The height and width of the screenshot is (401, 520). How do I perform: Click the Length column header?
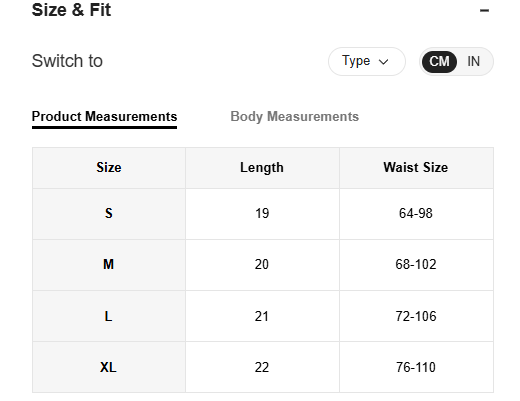tap(262, 167)
